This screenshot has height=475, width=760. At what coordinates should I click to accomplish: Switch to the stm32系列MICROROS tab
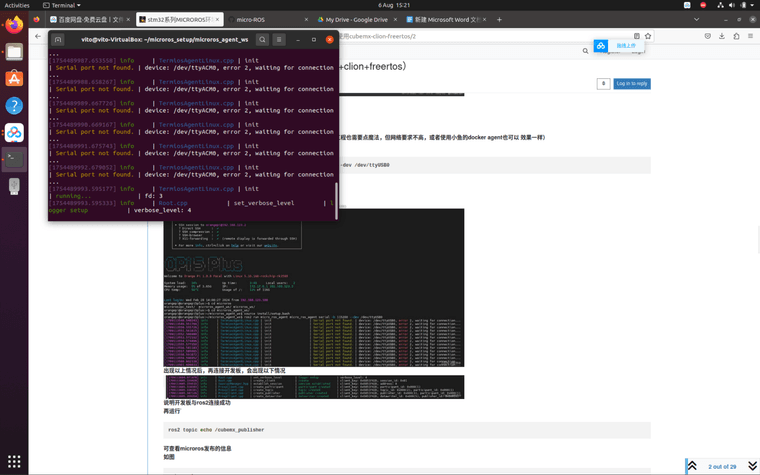[x=180, y=20]
